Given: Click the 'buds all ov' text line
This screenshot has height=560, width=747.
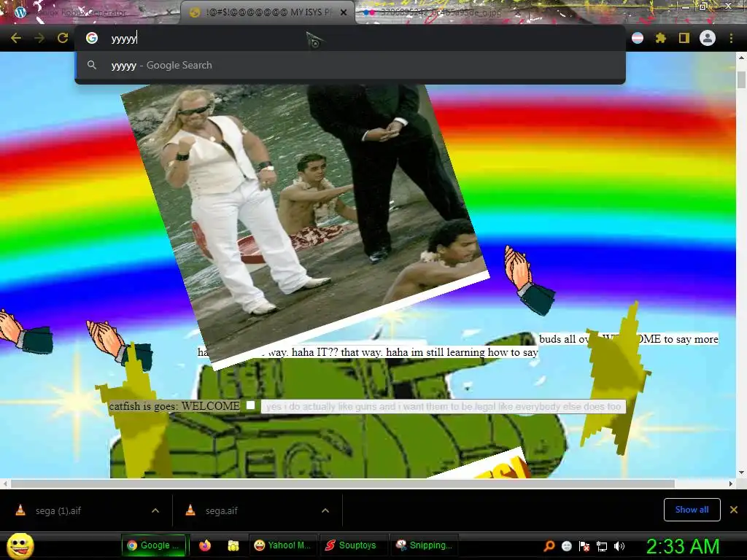Looking at the screenshot, I should point(628,339).
